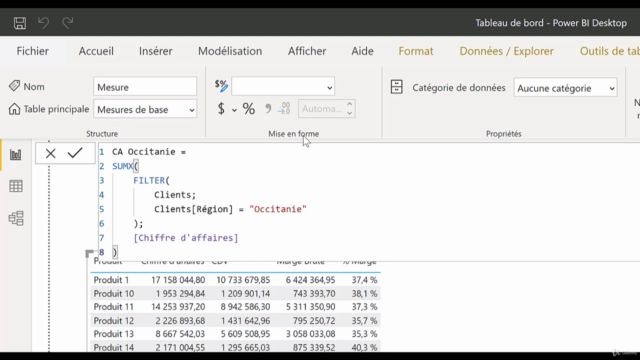Click the Mesure name input field

coord(145,87)
